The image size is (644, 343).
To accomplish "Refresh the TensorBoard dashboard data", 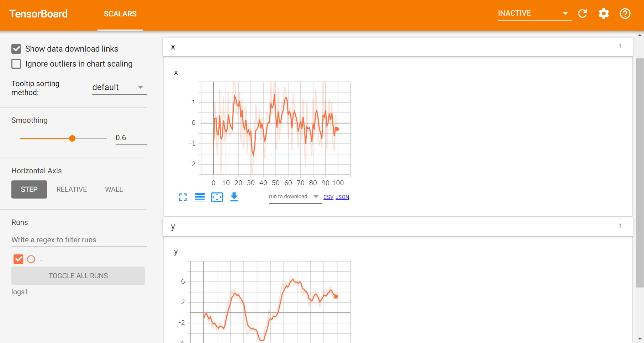I will coord(582,14).
